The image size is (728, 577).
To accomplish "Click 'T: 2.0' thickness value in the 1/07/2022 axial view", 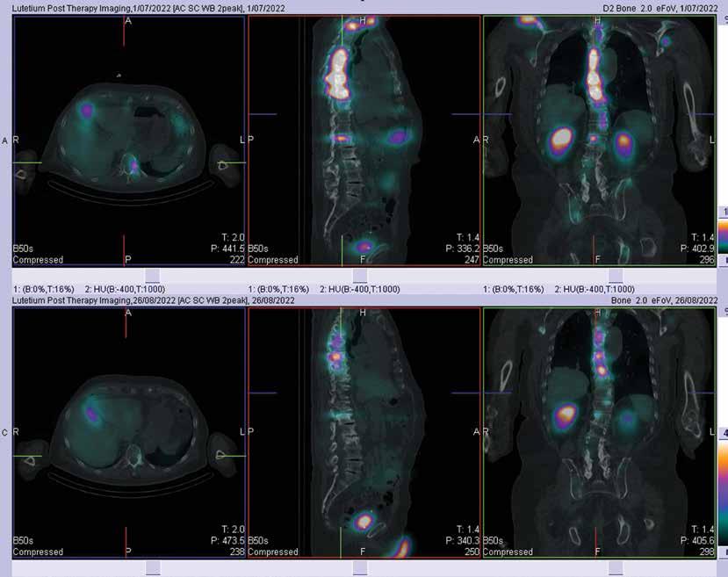I will tap(233, 238).
